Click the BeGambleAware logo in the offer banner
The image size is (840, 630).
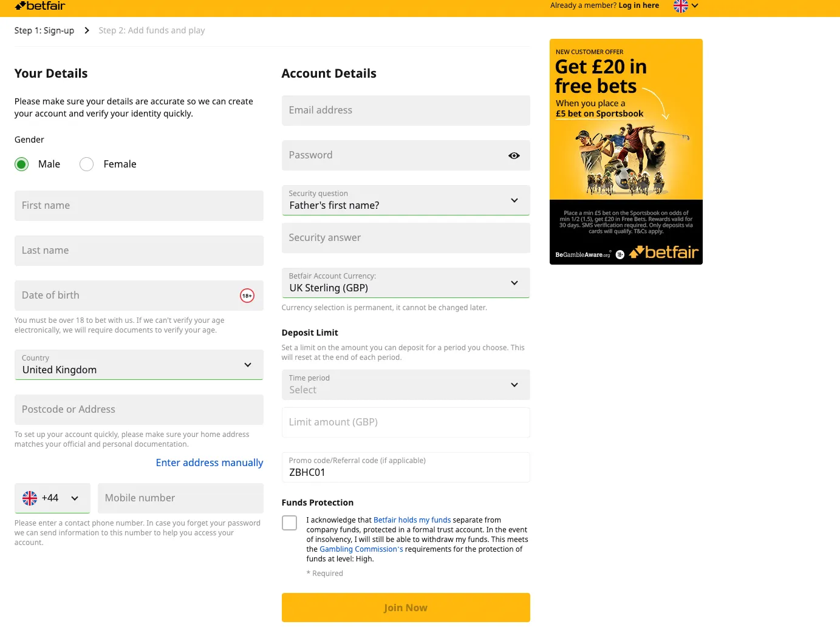(x=582, y=255)
